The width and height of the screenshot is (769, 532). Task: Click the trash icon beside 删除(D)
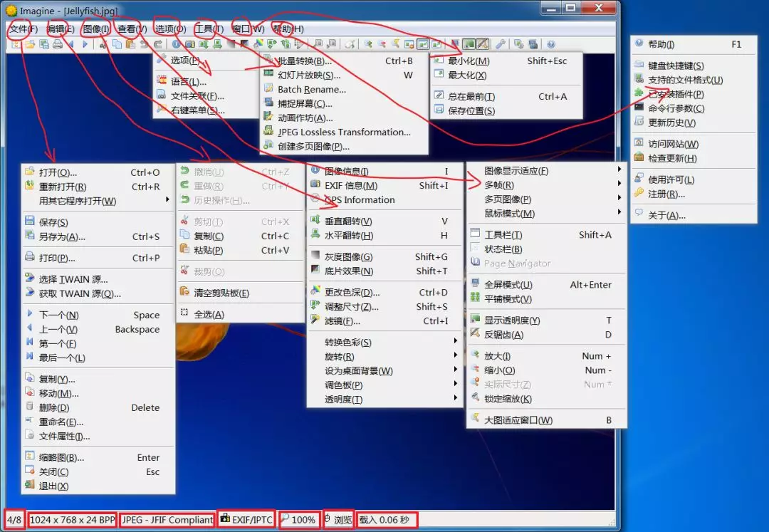click(30, 406)
